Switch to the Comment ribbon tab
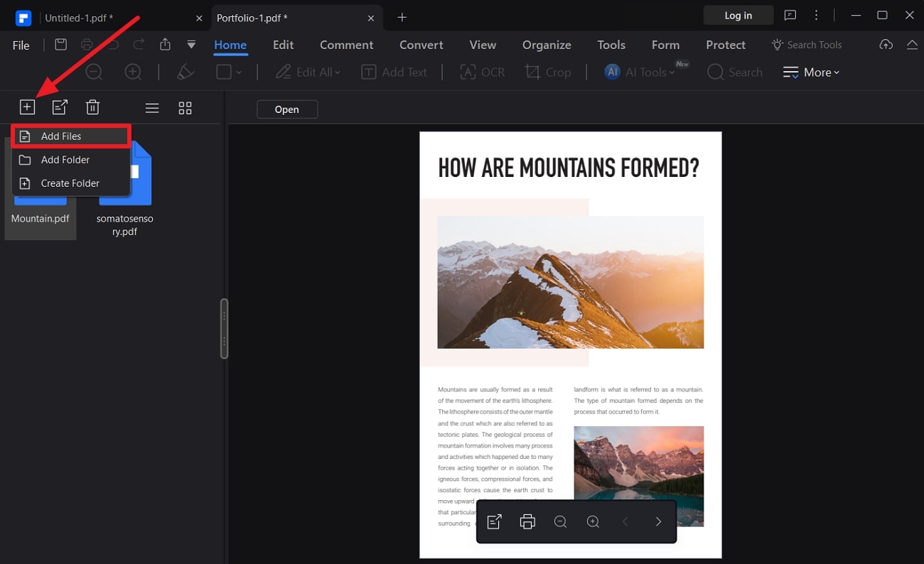 (x=347, y=45)
